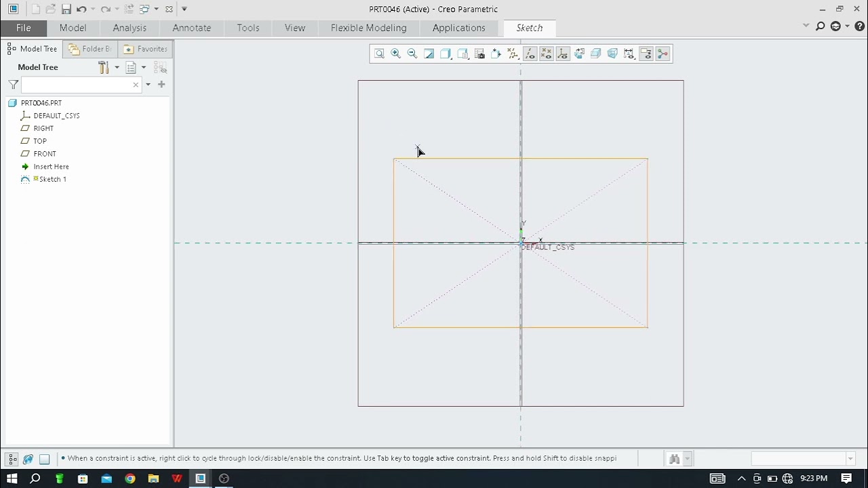Switch to the View ribbon tab

pos(295,28)
